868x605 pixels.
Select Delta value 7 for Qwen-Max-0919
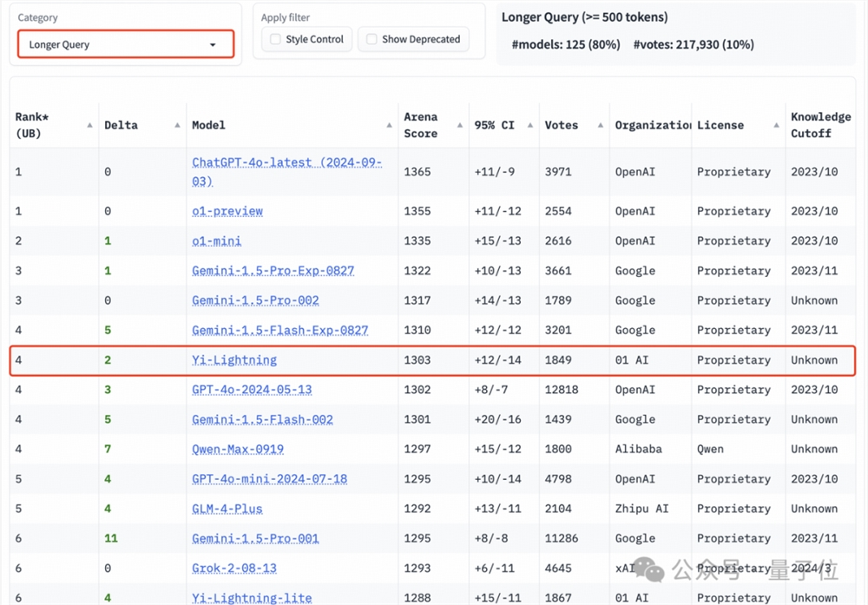point(108,449)
